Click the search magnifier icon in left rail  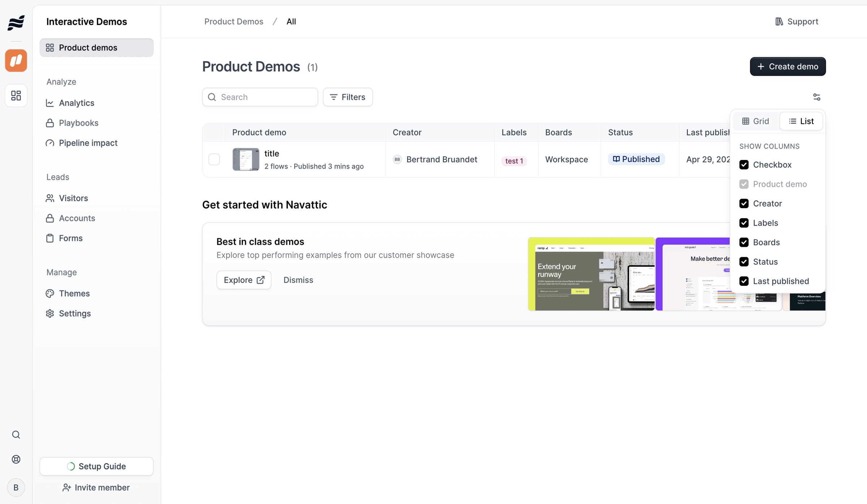click(x=16, y=435)
